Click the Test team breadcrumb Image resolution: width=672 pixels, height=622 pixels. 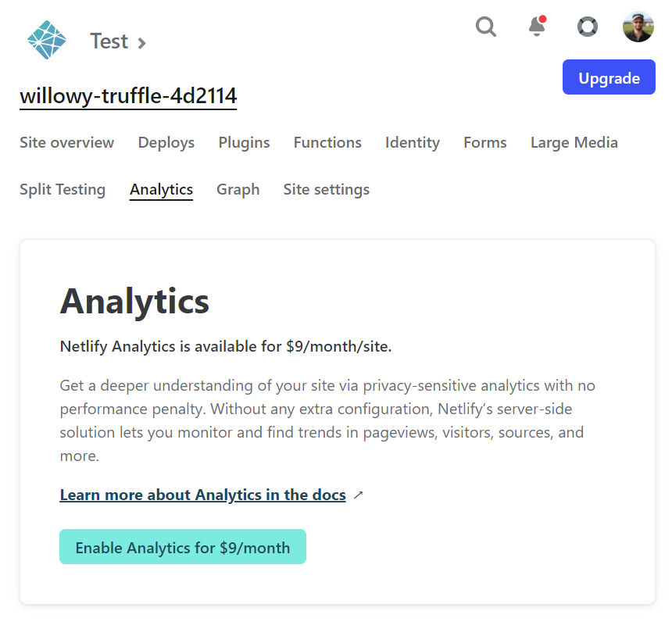pyautogui.click(x=109, y=41)
